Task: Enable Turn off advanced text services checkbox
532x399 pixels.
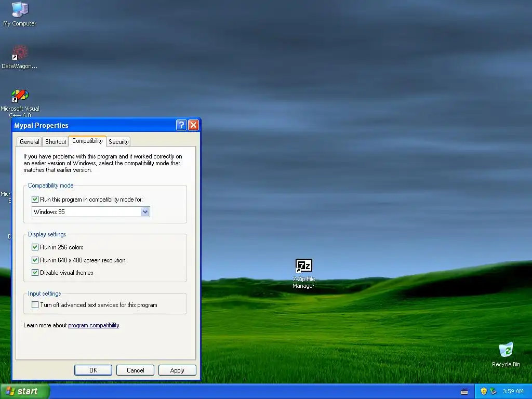Action: coord(35,304)
